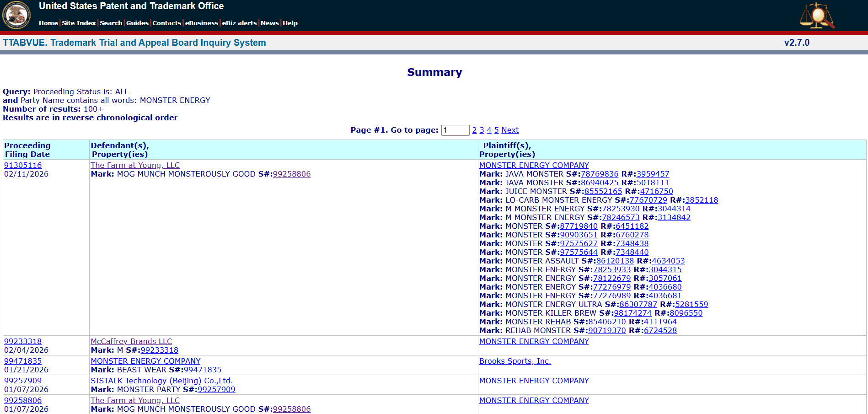This screenshot has width=868, height=414.
Task: Open SISTALK Technology (Beijing) Co.,Ltd. link
Action: click(162, 381)
